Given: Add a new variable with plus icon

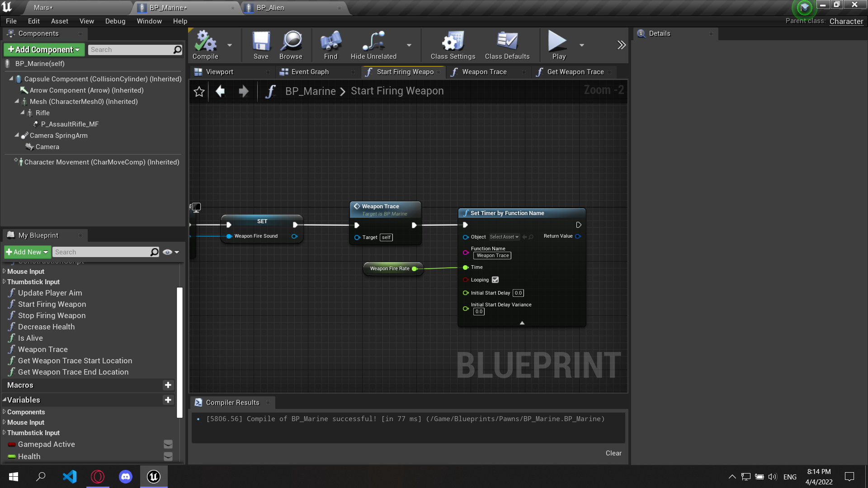Looking at the screenshot, I should click(168, 400).
